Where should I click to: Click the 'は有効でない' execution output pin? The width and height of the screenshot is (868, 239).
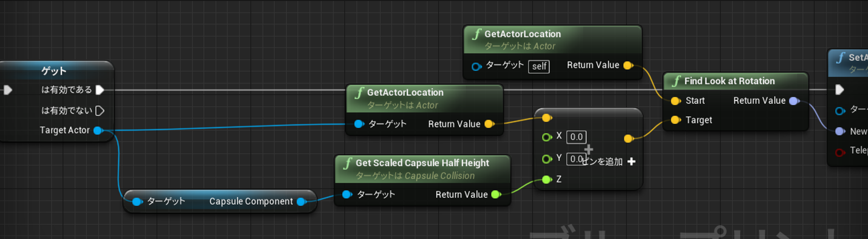pyautogui.click(x=100, y=111)
